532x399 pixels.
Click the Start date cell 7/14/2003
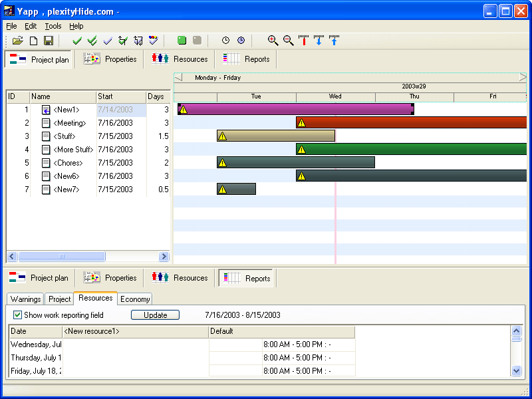point(122,110)
